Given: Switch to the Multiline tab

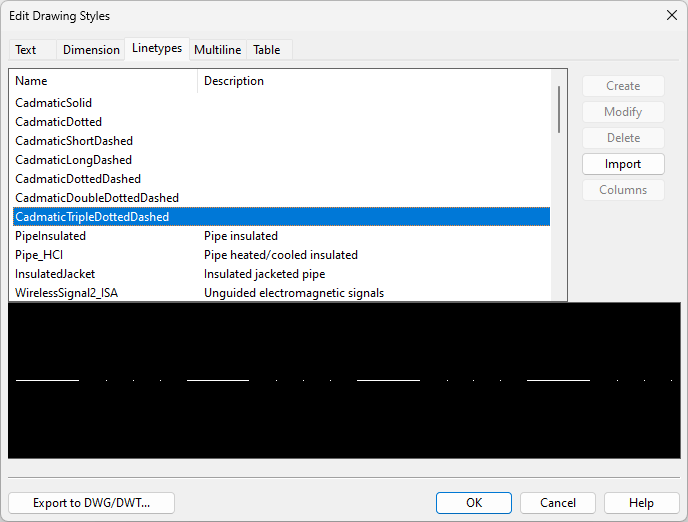Looking at the screenshot, I should 217,50.
